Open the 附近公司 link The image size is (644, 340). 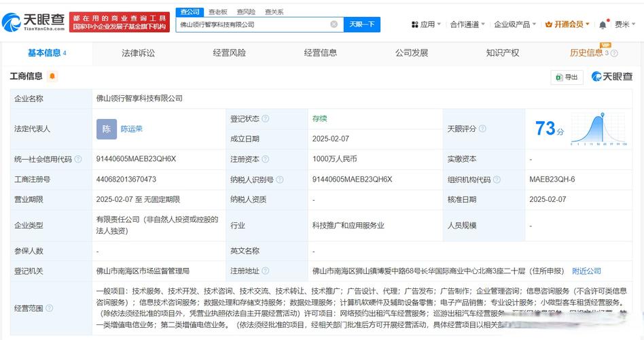(x=586, y=271)
